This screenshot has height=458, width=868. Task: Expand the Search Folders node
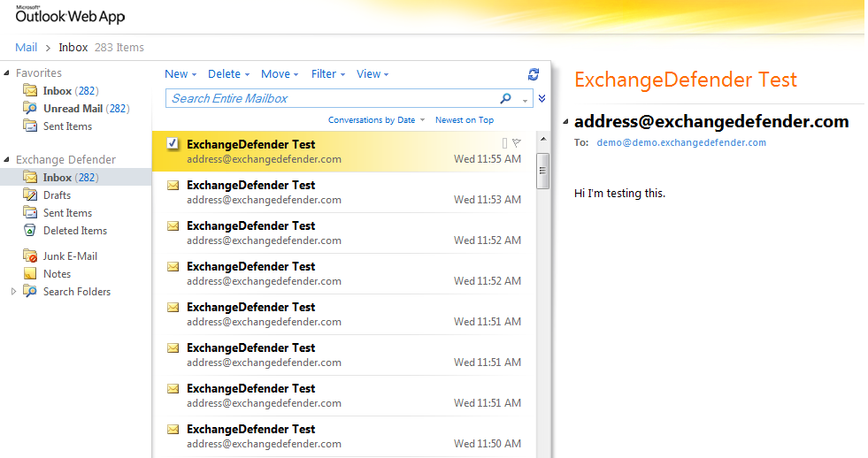click(13, 292)
